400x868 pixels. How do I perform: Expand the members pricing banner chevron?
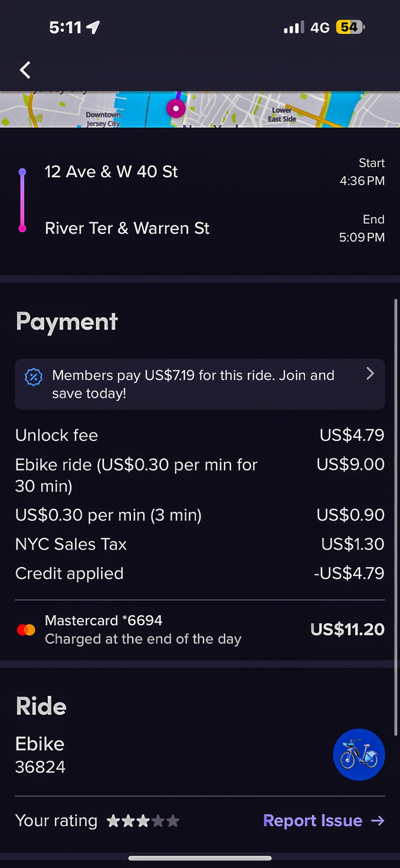[x=370, y=374]
